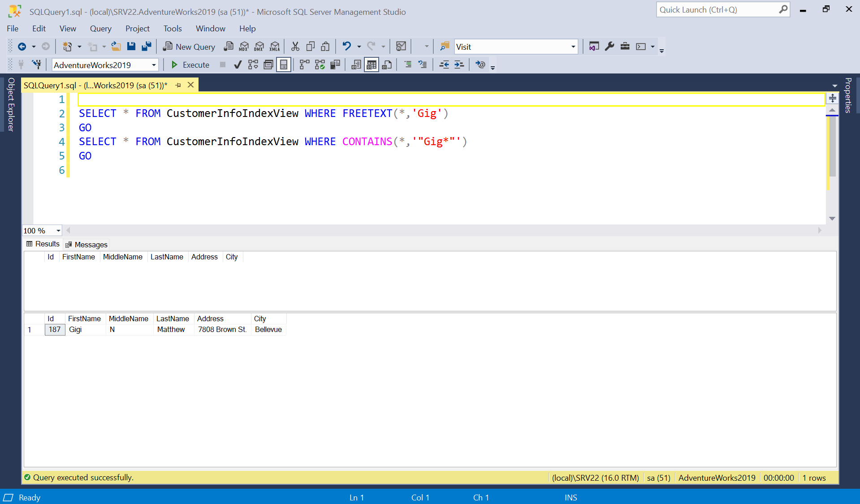Change the editor zoom percentage control
Screen dimensions: 860x504
42,230
